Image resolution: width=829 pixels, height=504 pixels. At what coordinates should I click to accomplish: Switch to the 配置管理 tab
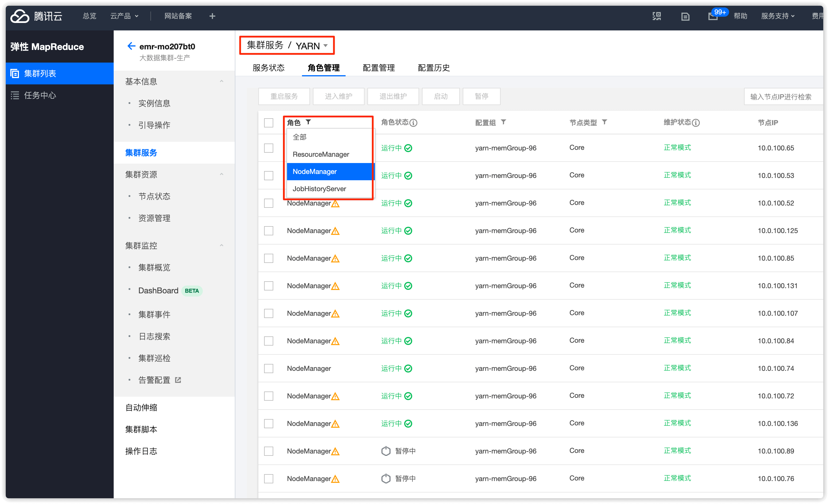click(379, 68)
